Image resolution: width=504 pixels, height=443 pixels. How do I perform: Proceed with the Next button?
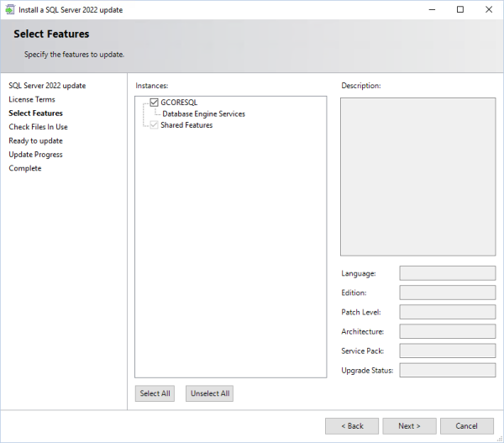click(x=409, y=426)
